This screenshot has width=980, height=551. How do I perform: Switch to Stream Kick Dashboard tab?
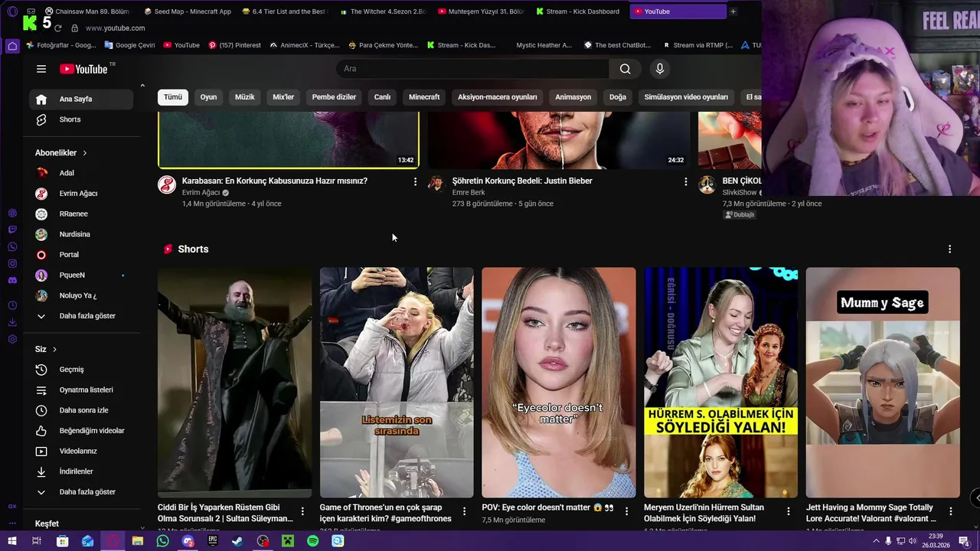[580, 11]
